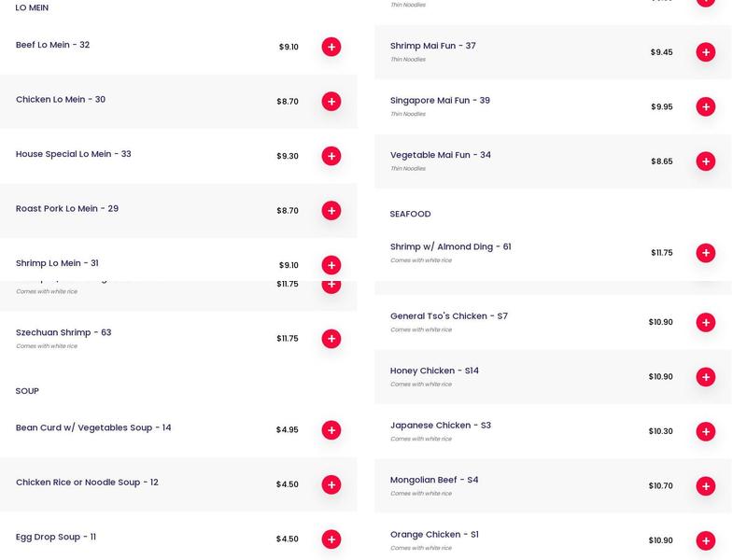Add Shrimp Mai Fun to cart

706,52
